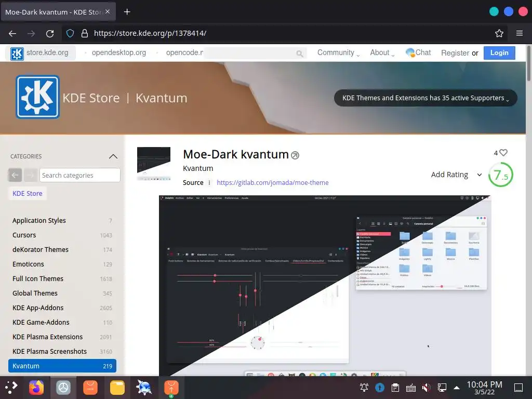Open System Settings from taskbar
This screenshot has height=399, width=532.
(63, 388)
